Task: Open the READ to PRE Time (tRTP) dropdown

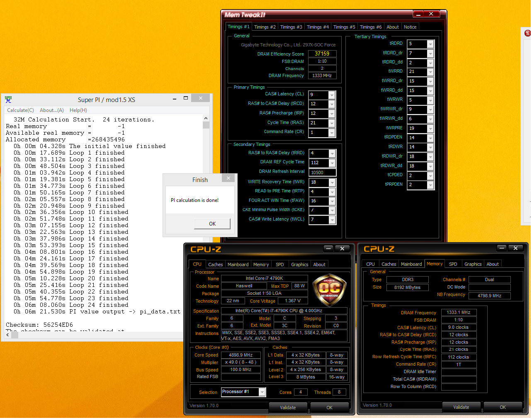Action: click(332, 192)
